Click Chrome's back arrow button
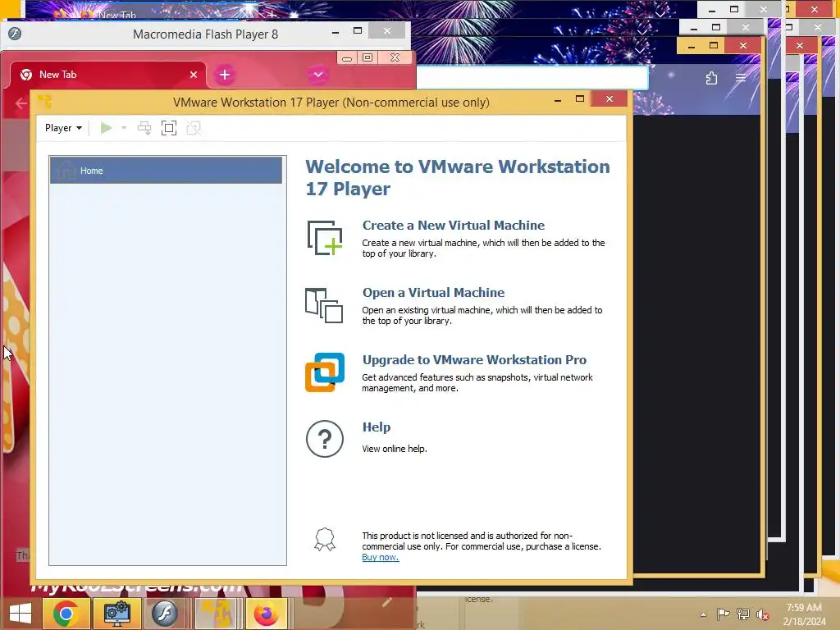Screen dimensions: 840x630 click(21, 103)
